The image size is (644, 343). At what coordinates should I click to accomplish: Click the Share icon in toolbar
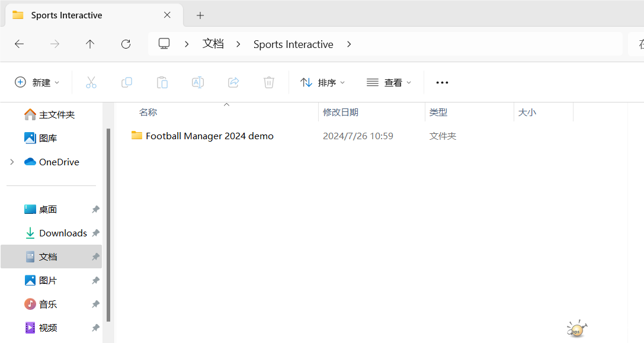click(x=233, y=82)
